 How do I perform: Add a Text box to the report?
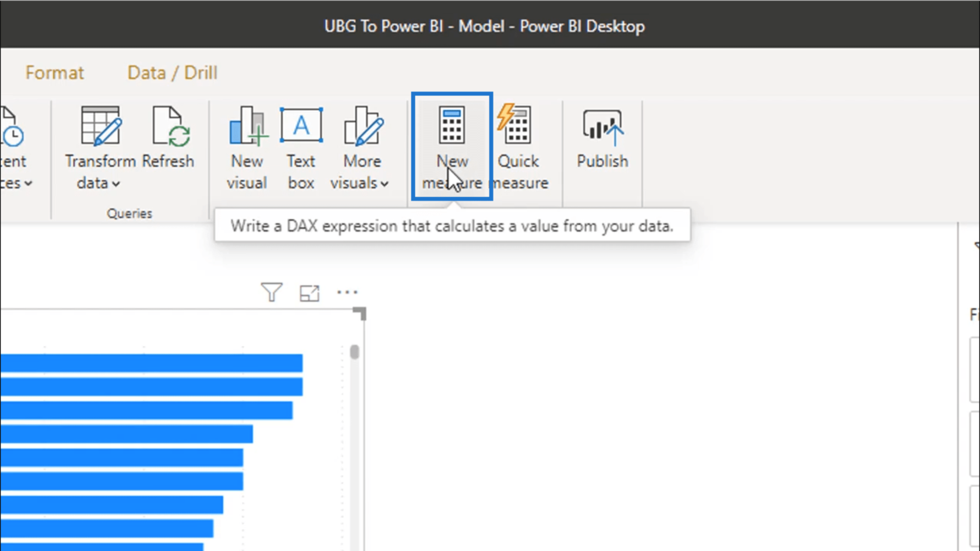click(x=301, y=148)
